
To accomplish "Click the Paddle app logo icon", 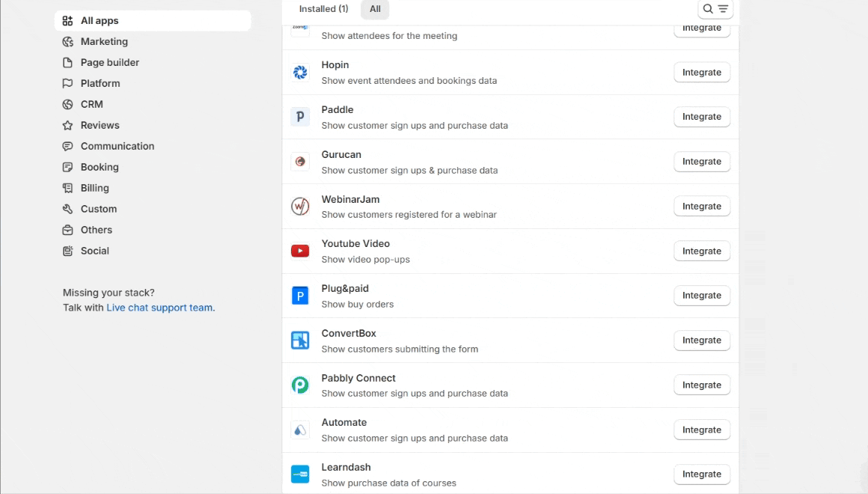I will [300, 117].
